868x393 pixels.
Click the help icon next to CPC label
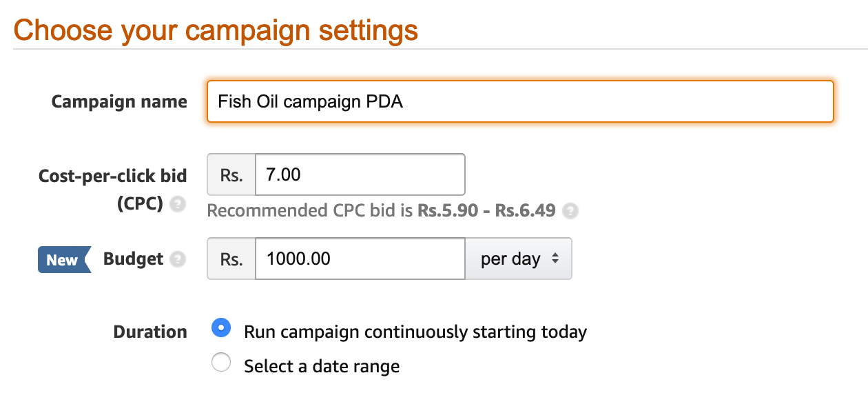(178, 205)
